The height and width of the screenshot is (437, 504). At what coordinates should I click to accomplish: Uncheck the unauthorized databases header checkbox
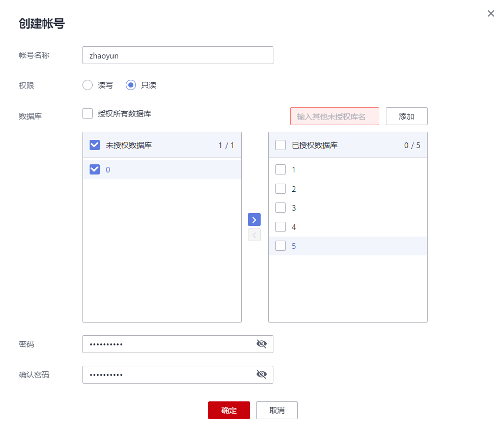95,145
